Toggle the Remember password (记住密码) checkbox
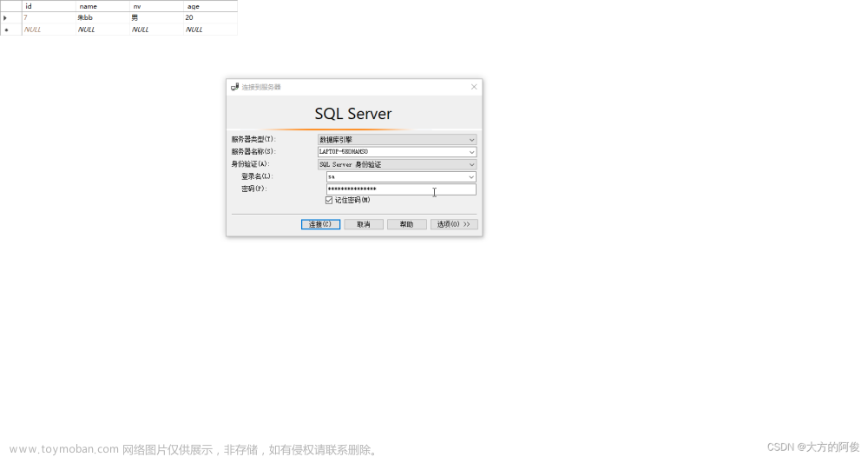This screenshot has width=868, height=457. [329, 201]
